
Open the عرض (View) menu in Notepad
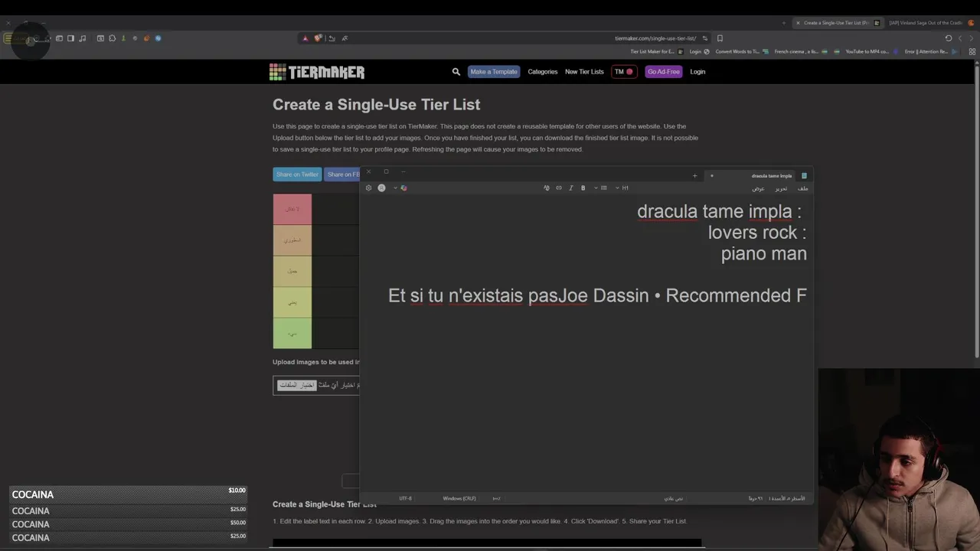(x=758, y=188)
